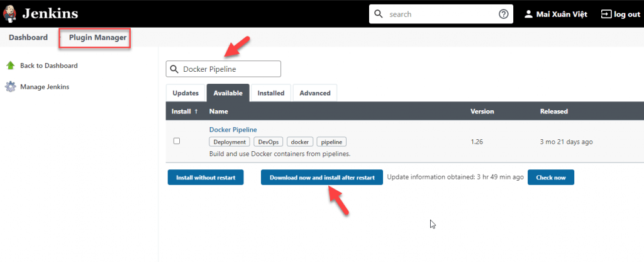The image size is (644, 262).
Task: Click the Version column header
Action: (482, 111)
